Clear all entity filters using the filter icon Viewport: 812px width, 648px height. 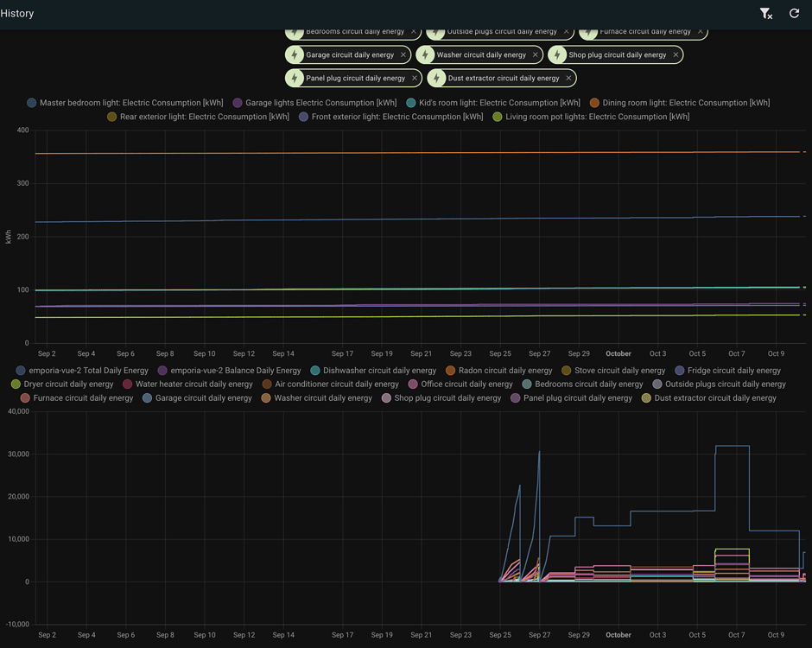pos(765,13)
